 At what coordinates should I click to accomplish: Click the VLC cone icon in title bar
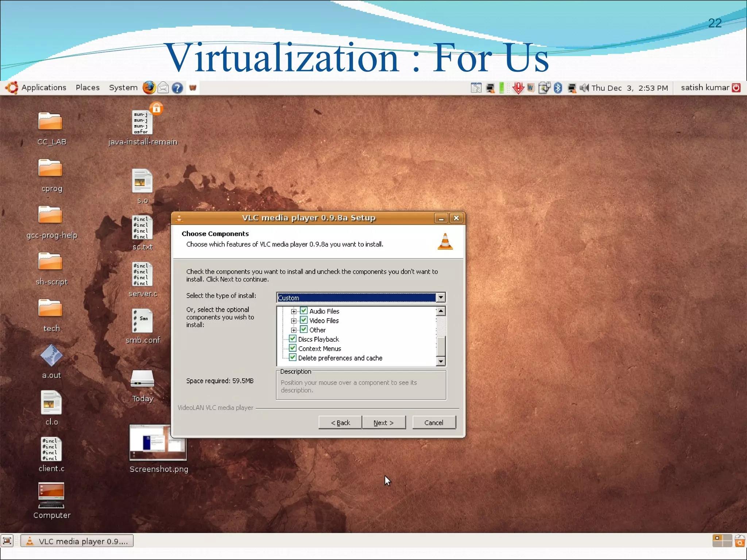coord(179,218)
